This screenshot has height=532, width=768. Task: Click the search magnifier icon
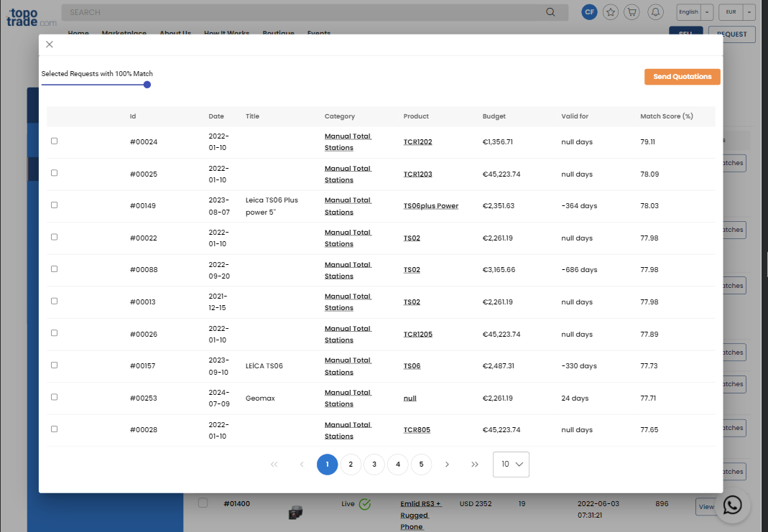[550, 12]
